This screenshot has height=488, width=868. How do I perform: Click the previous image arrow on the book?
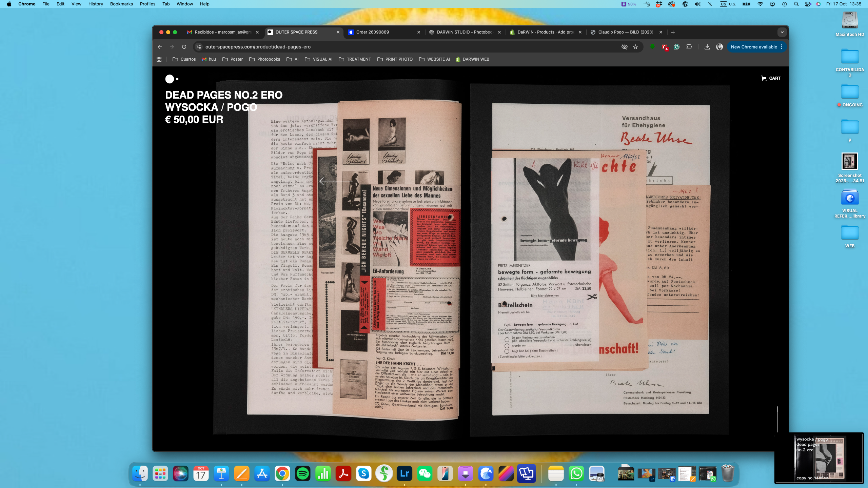(x=336, y=181)
